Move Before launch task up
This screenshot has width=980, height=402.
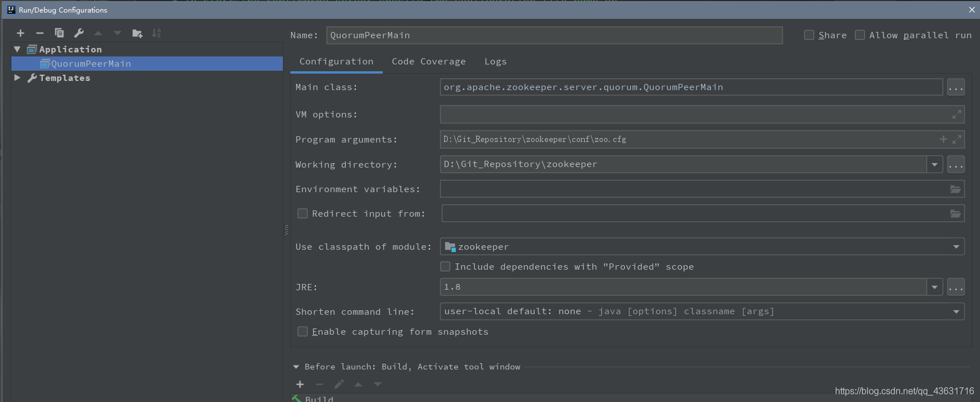358,384
